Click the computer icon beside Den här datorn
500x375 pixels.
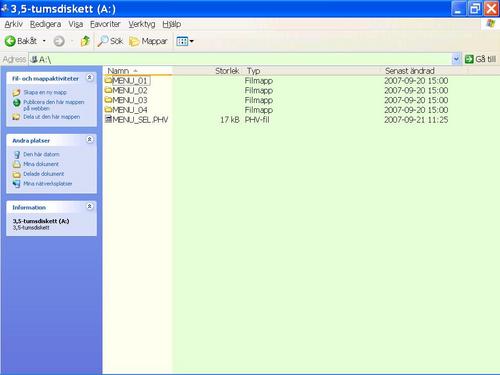pyautogui.click(x=16, y=155)
